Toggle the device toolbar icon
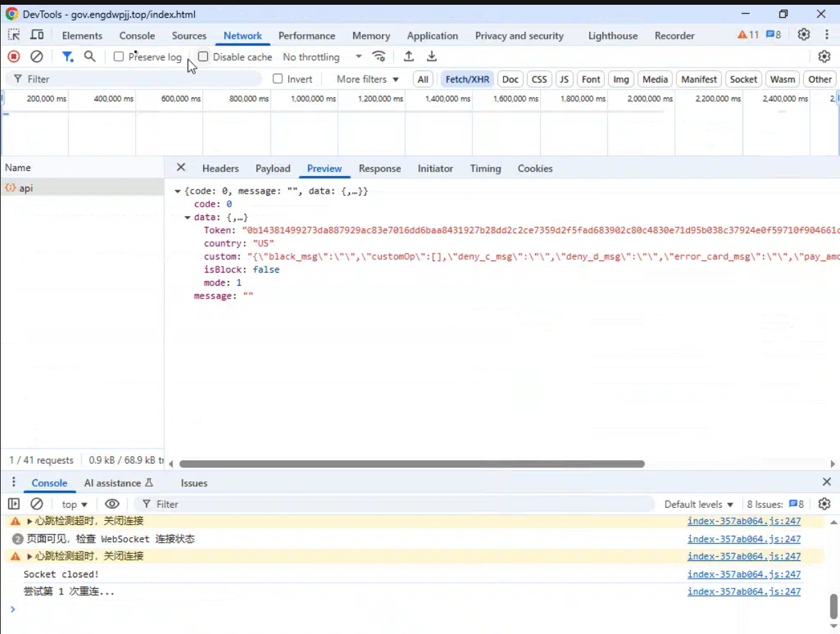 point(37,35)
